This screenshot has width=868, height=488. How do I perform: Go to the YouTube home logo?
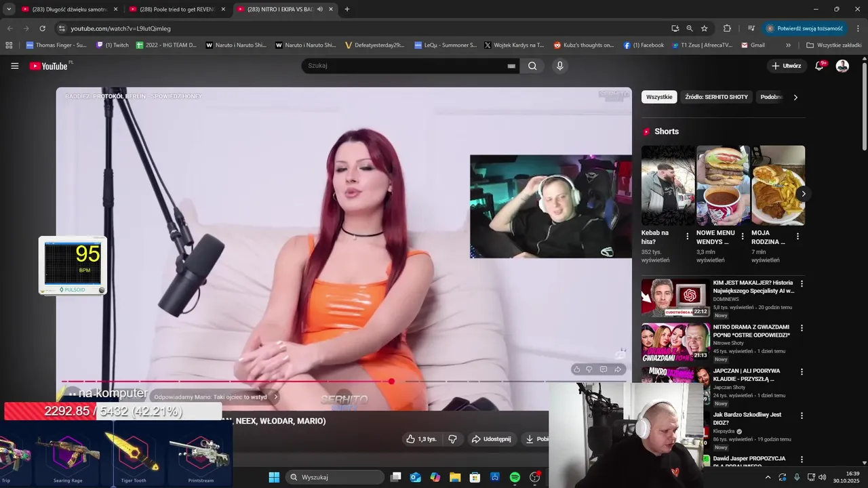point(49,66)
